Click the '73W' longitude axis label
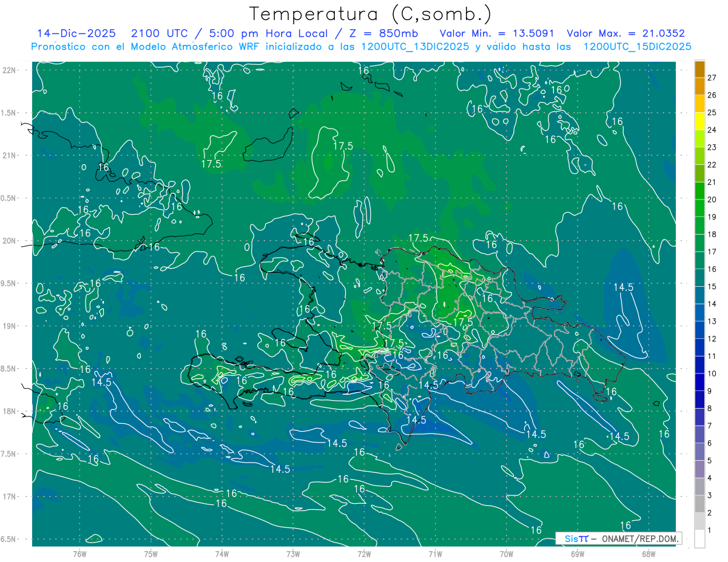Screen dimensions: 728x562 pyautogui.click(x=293, y=554)
